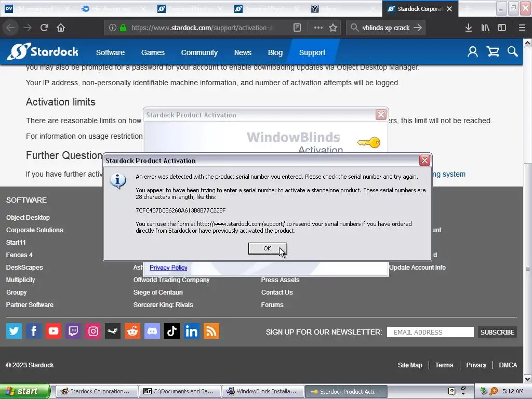Open Stardock's Twitter page

click(14, 331)
